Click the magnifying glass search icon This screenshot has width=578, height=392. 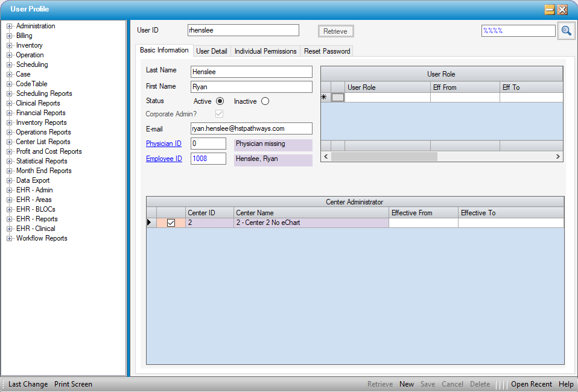(x=566, y=31)
